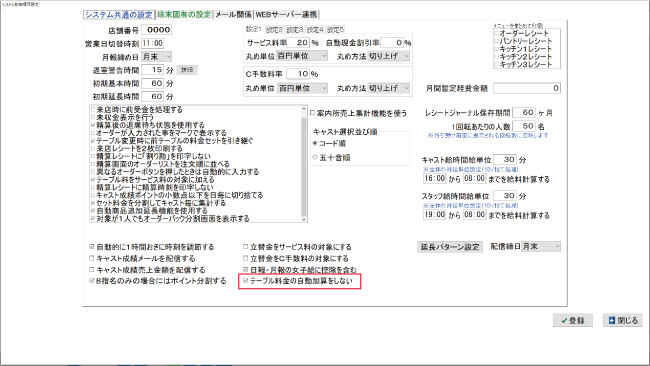This screenshot has width=650, height=366.
Task: Toggle 日報・月報の女子給に控除を含む checkbox
Action: pos(245,269)
